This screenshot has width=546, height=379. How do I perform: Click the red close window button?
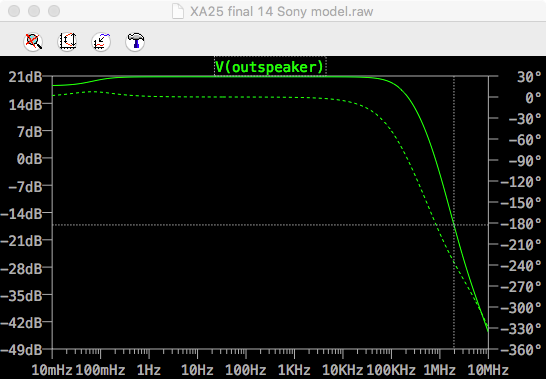coord(14,11)
